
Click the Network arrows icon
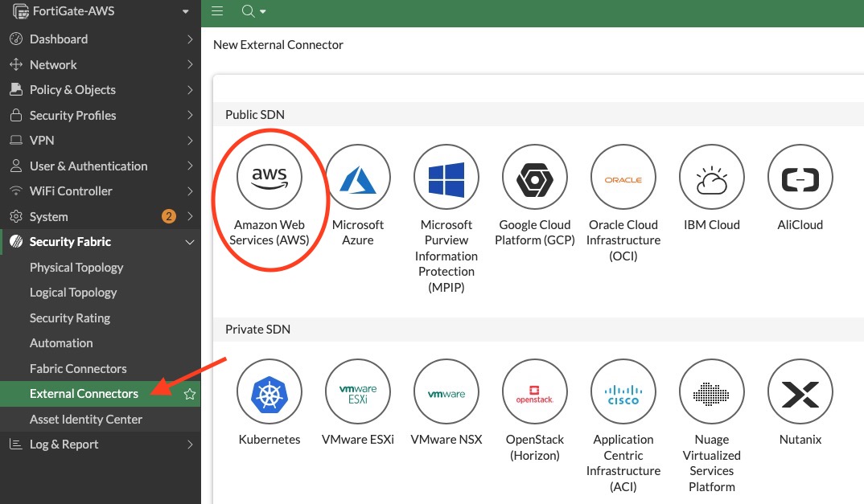pyautogui.click(x=16, y=64)
